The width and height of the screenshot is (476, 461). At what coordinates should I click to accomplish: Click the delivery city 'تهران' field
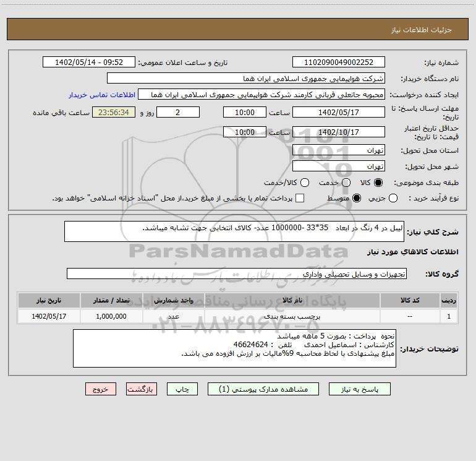(x=339, y=166)
